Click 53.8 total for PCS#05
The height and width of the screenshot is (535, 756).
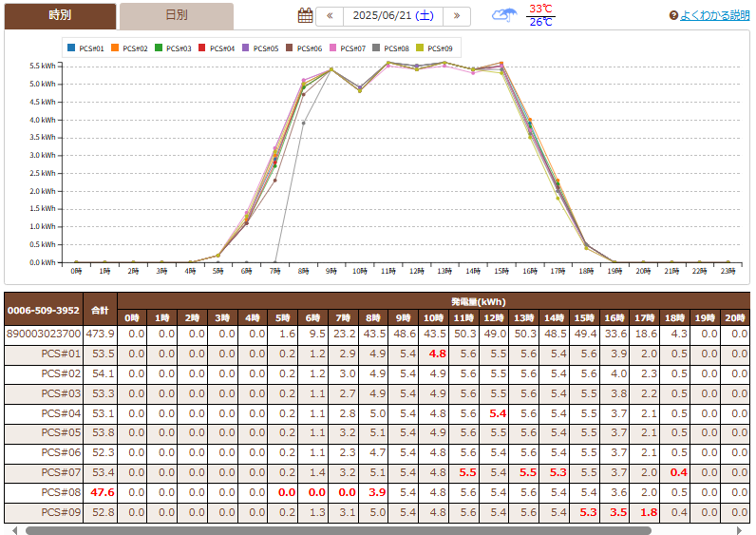coord(101,432)
